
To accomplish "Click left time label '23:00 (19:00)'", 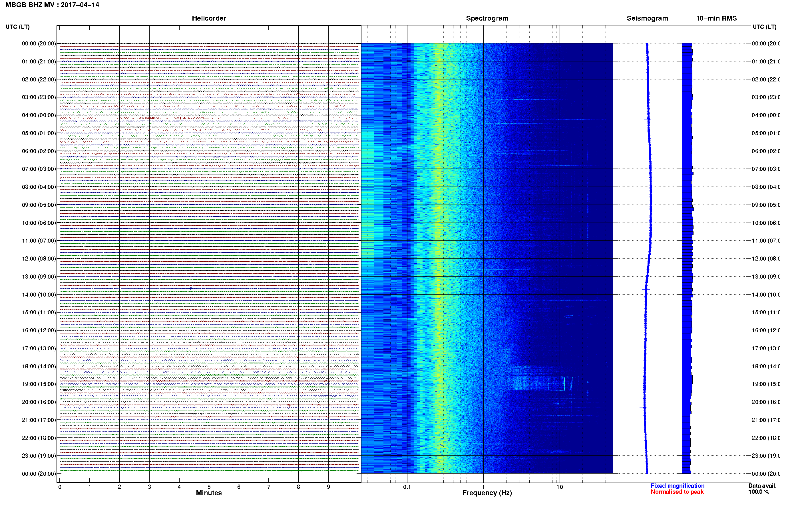I will tap(39, 456).
